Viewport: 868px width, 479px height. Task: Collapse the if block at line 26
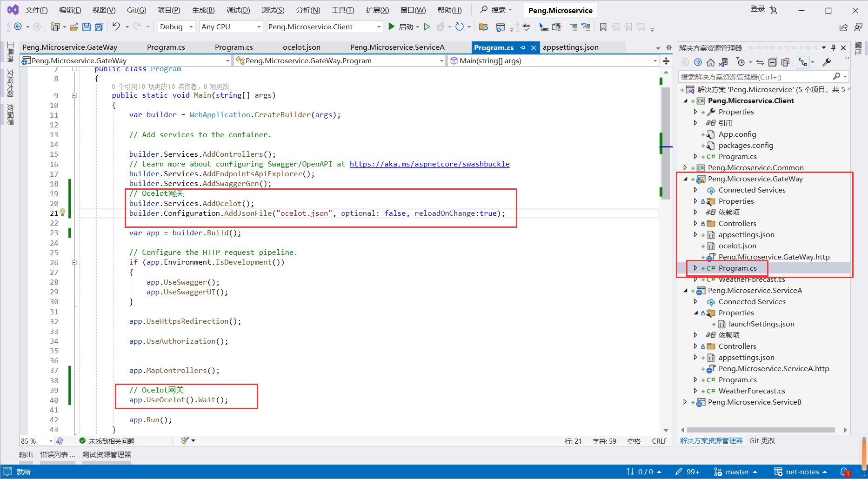[x=74, y=262]
